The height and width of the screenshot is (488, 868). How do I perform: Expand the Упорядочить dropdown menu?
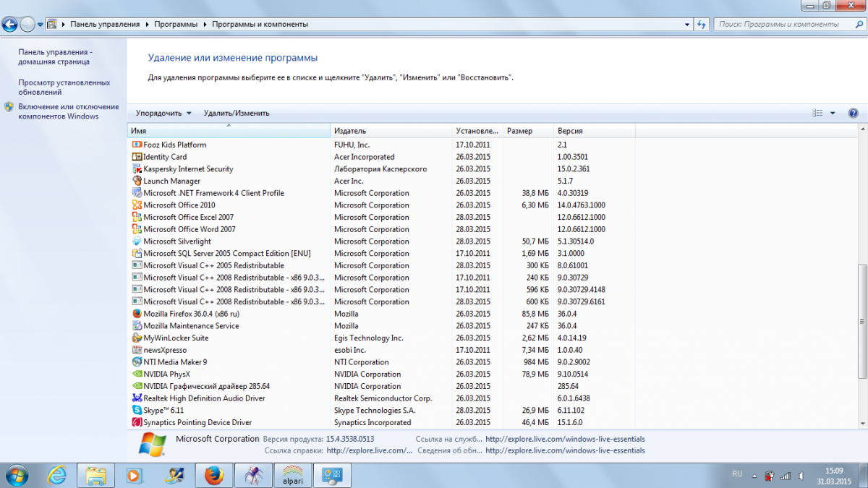[x=163, y=113]
